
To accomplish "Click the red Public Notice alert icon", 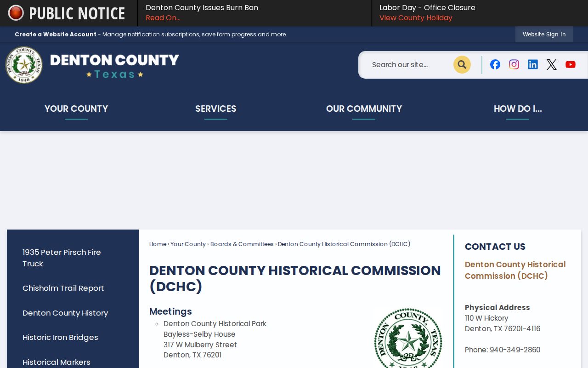I will click(x=16, y=13).
